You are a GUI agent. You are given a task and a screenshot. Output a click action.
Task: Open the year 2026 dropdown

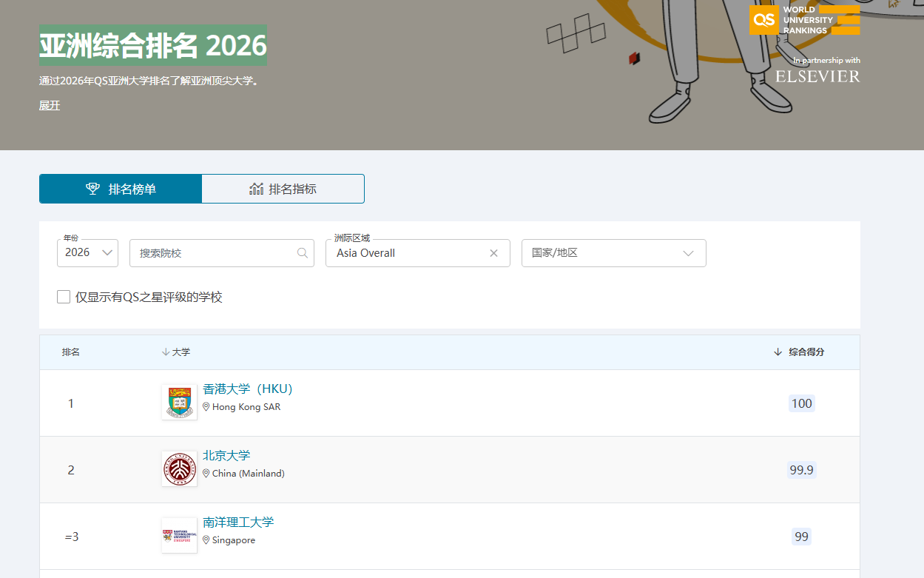87,253
